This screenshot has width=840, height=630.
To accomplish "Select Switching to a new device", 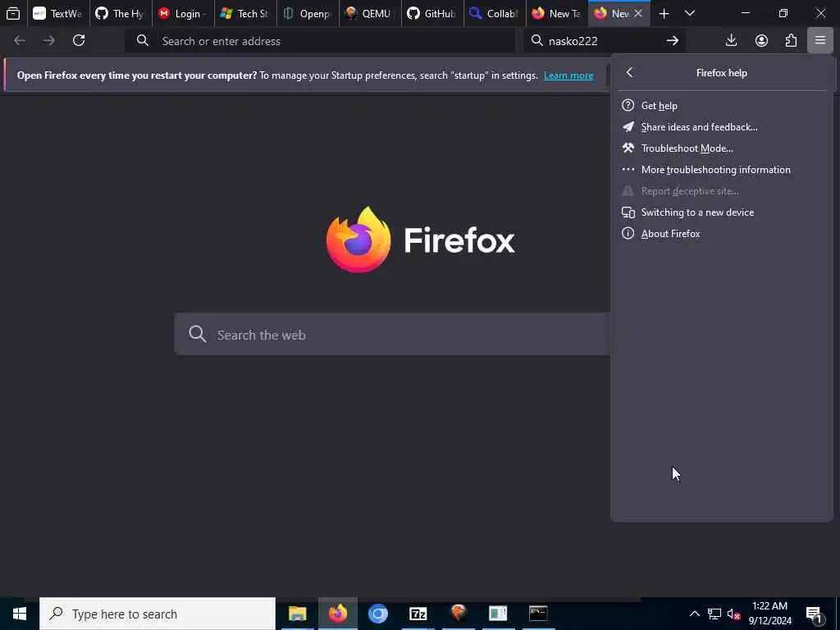I will pyautogui.click(x=722, y=212).
